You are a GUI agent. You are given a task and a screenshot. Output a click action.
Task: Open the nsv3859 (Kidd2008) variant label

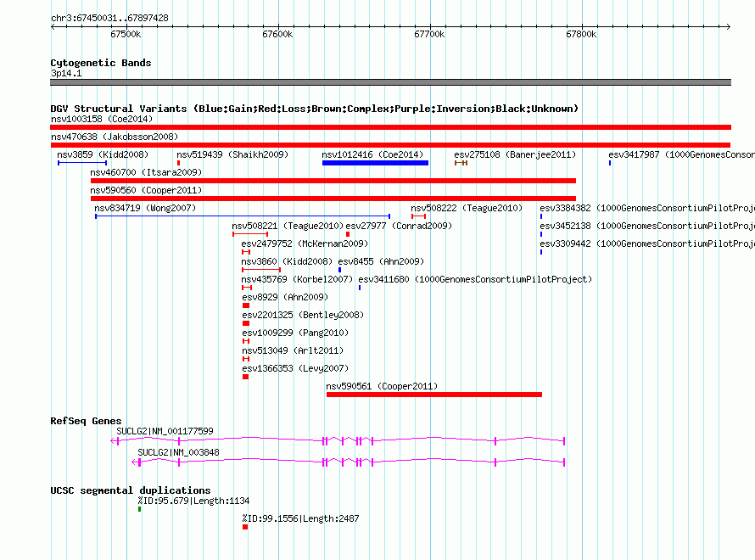[103, 154]
